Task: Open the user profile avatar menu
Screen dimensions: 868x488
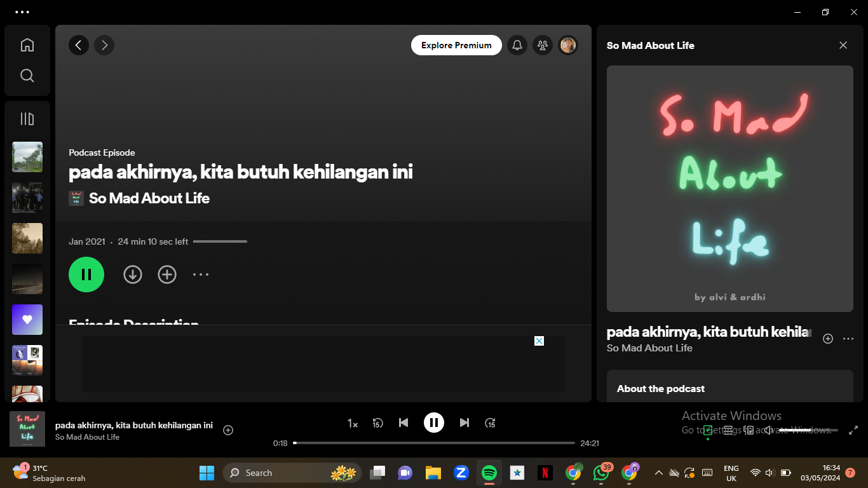Action: click(x=568, y=45)
